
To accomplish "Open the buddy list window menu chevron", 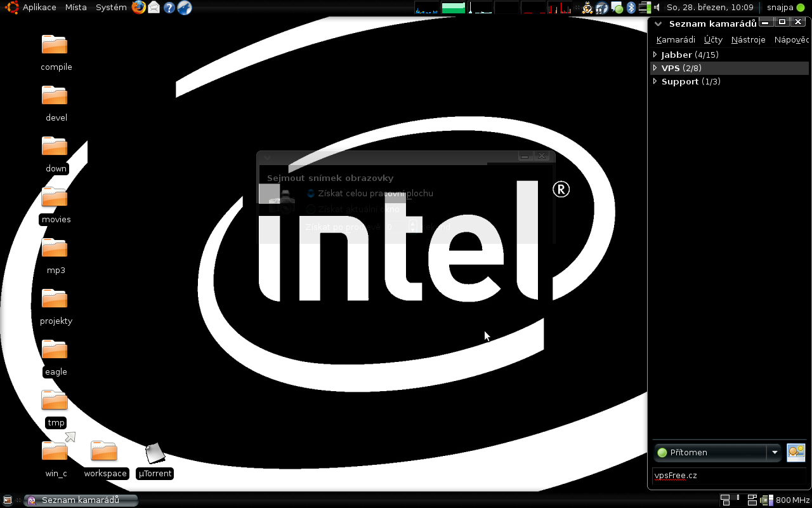I will [658, 24].
